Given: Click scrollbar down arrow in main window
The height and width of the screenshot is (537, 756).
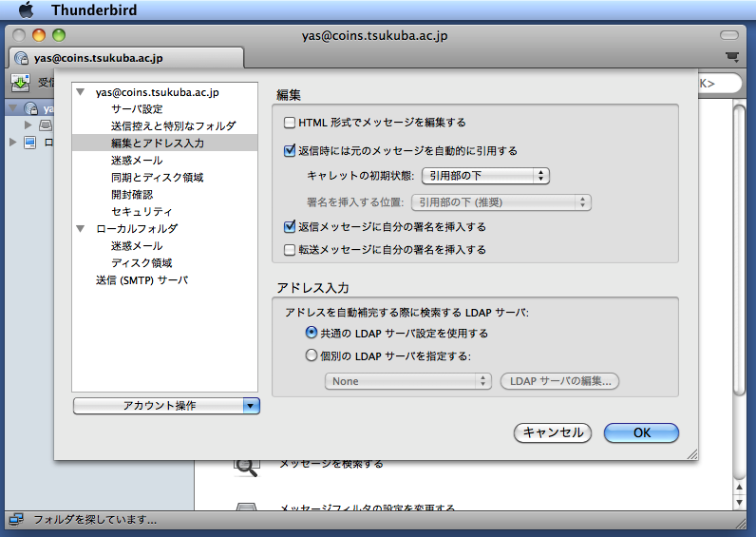Looking at the screenshot, I should 739,502.
